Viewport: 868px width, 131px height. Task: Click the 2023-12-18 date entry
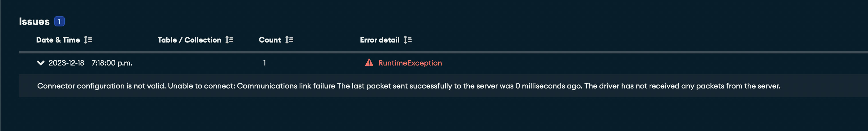[67, 63]
